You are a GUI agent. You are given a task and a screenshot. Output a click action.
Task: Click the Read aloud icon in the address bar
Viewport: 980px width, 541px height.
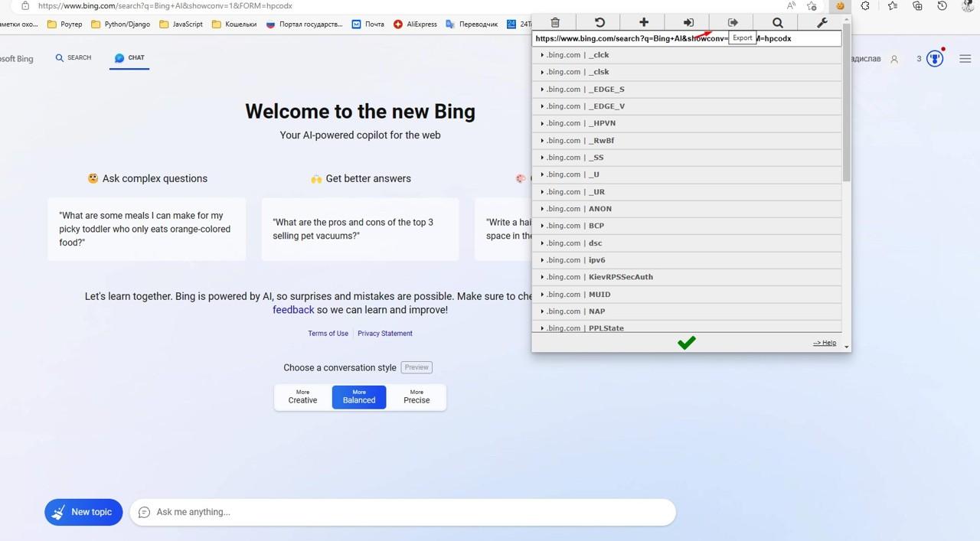(x=792, y=5)
